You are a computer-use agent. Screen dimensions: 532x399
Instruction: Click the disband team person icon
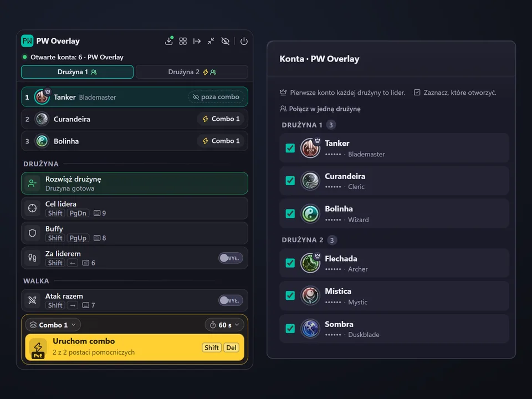(x=32, y=183)
